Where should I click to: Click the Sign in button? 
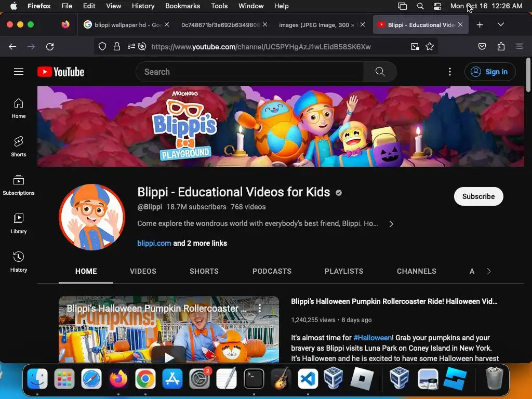[x=490, y=72]
